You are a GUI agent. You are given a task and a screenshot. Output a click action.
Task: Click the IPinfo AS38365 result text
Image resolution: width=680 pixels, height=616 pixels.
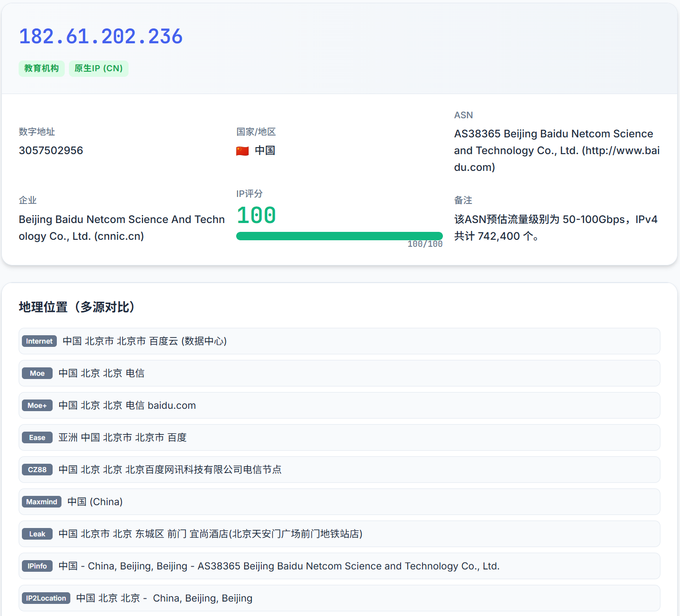[279, 566]
